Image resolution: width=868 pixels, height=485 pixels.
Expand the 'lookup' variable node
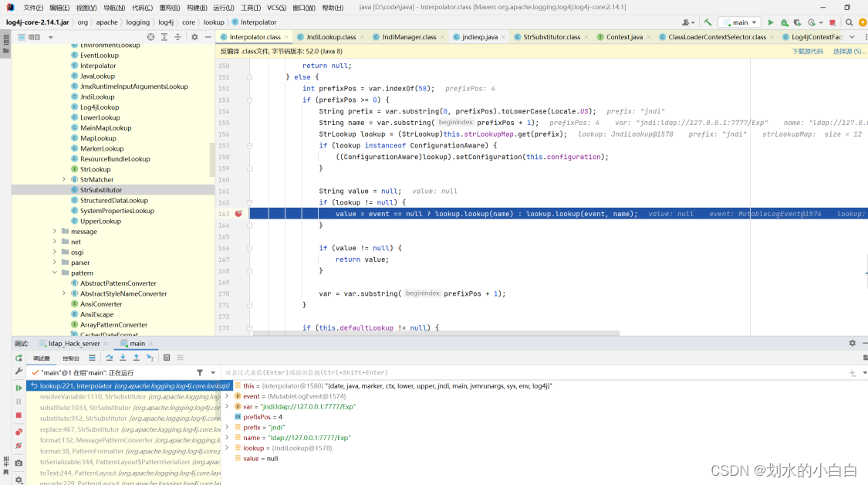(x=227, y=448)
